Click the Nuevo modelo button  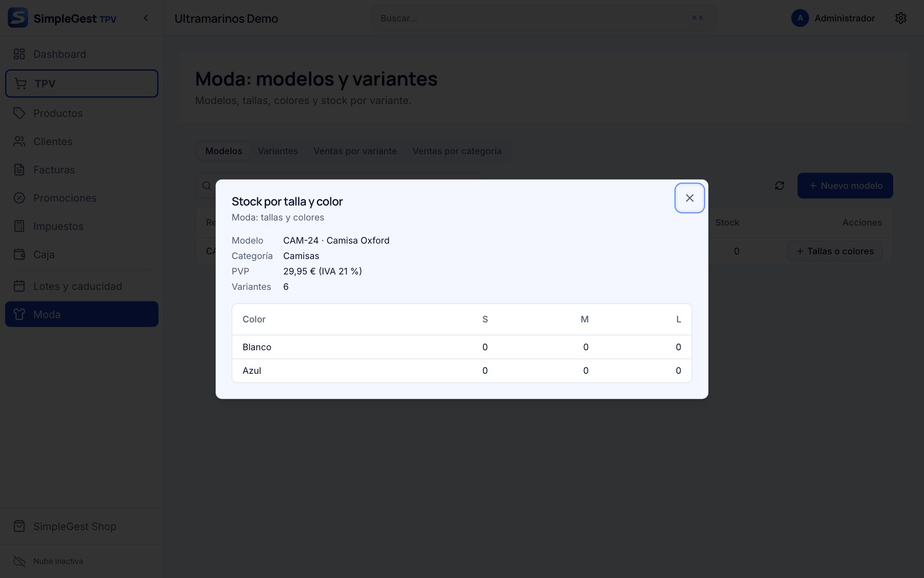pos(845,185)
